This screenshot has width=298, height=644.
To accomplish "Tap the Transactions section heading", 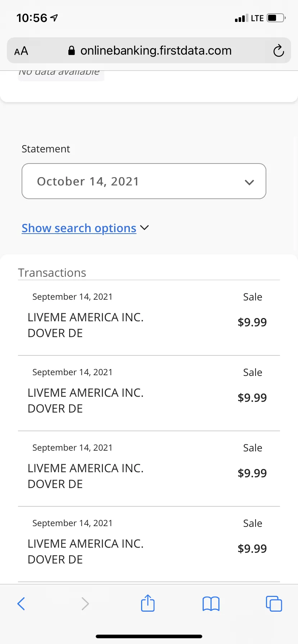I will tap(52, 273).
